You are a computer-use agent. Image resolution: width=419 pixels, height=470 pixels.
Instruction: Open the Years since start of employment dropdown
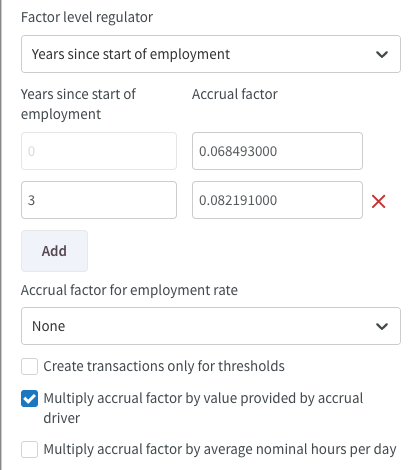[211, 54]
